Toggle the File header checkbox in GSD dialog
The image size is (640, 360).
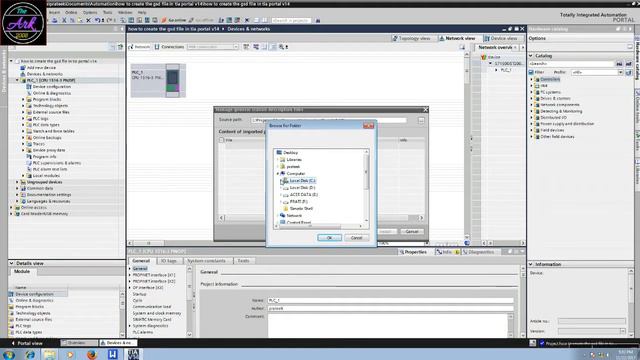pos(222,140)
